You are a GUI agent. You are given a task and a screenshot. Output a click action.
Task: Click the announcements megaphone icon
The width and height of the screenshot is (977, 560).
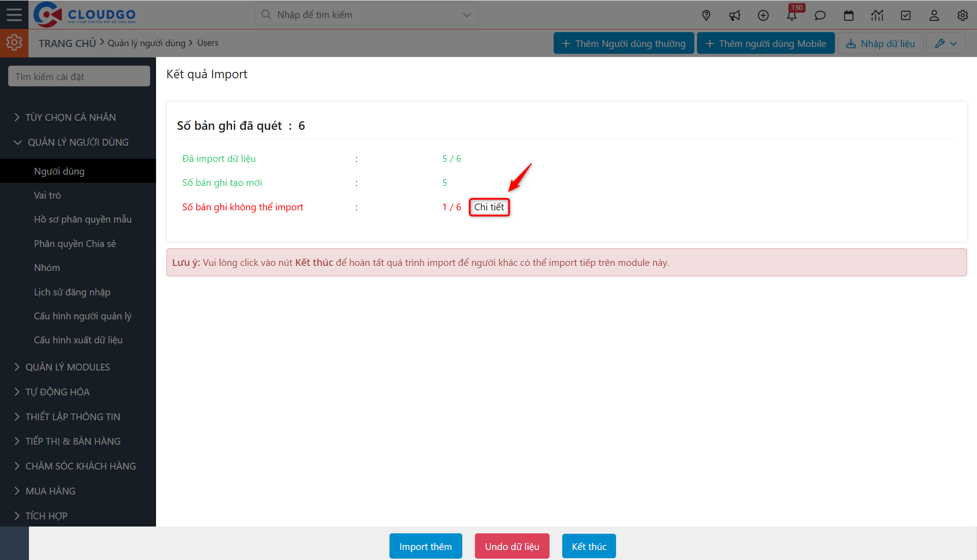(734, 15)
